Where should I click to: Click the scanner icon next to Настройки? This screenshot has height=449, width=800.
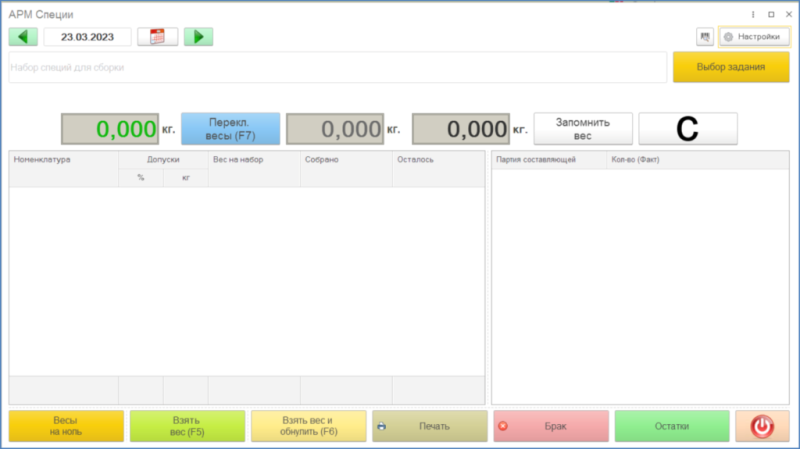pyautogui.click(x=705, y=37)
